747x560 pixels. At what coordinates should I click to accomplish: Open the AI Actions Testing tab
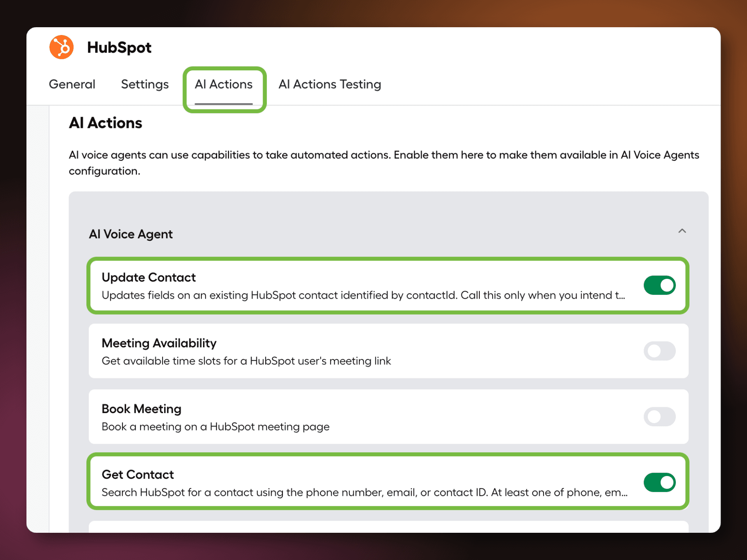(330, 84)
